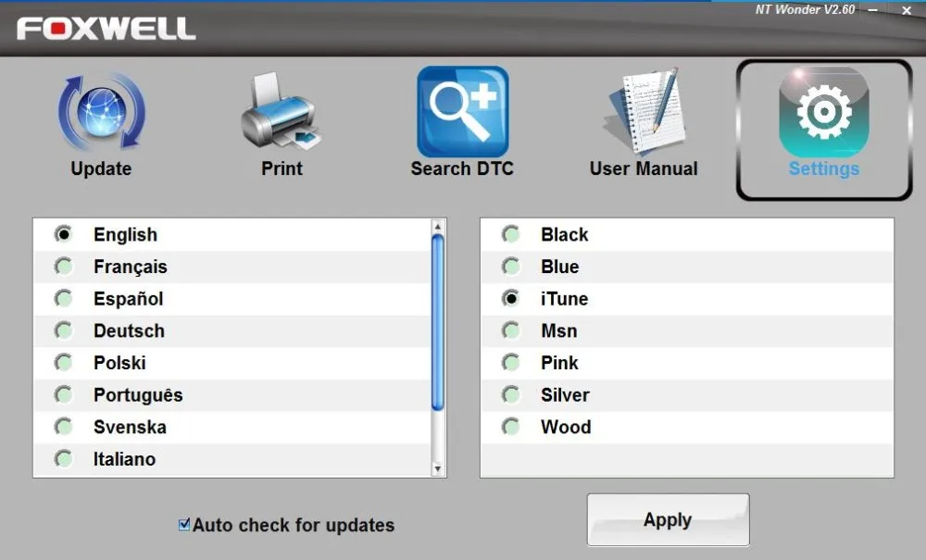Choose Français language radio button
This screenshot has width=926, height=560.
point(63,267)
